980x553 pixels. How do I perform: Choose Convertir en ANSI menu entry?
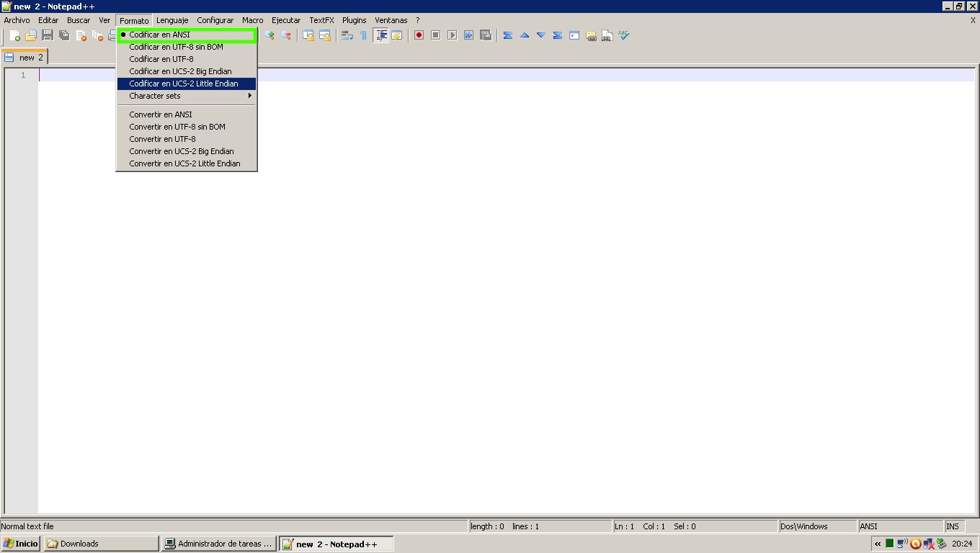point(187,114)
